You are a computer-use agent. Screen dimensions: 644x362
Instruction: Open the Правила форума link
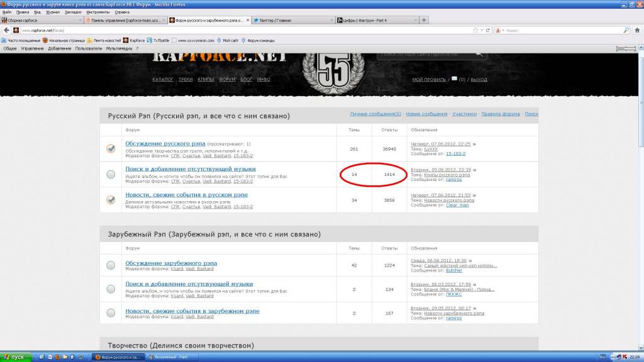point(501,114)
